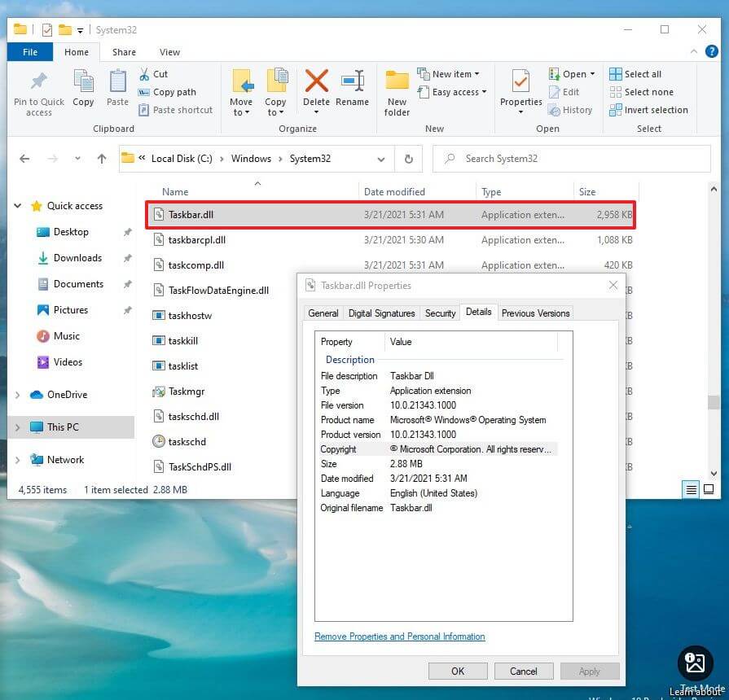729x700 pixels.
Task: Click Paste shortcut command
Action: [x=176, y=110]
